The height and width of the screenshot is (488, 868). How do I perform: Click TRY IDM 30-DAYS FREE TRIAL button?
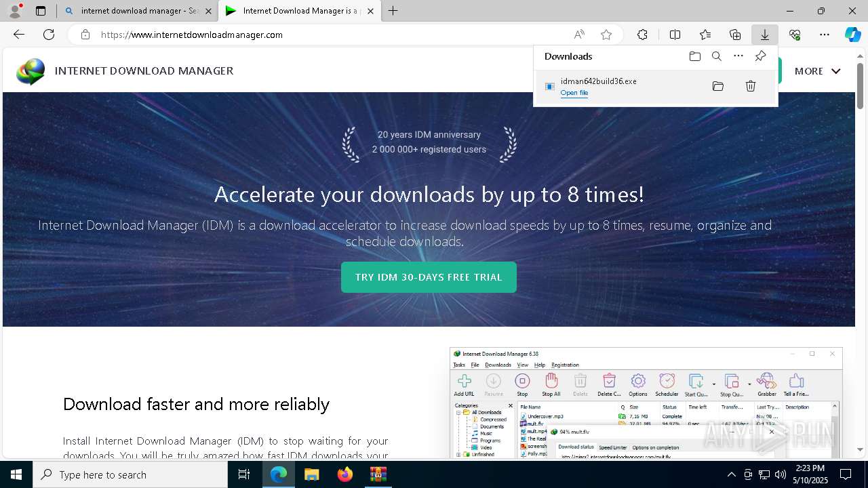[x=429, y=277]
